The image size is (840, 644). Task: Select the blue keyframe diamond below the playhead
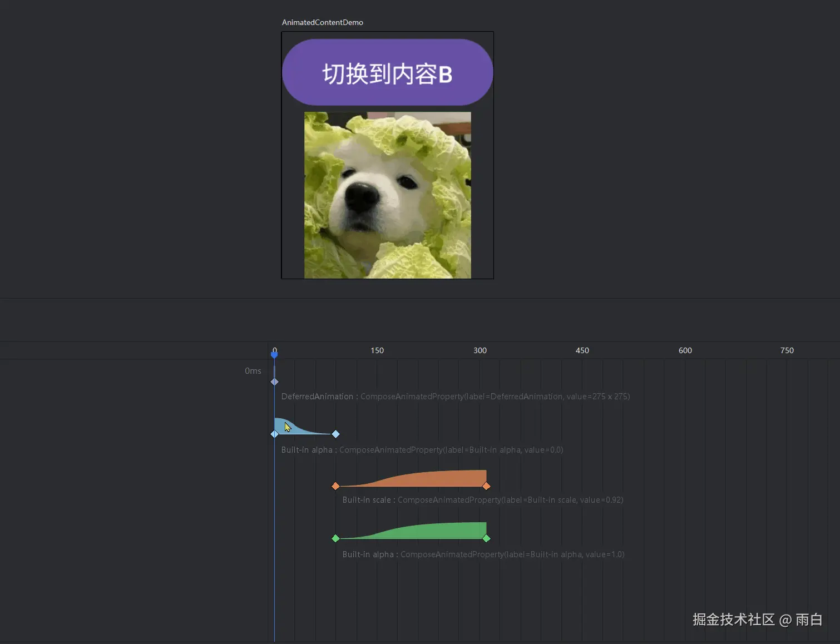pyautogui.click(x=274, y=382)
